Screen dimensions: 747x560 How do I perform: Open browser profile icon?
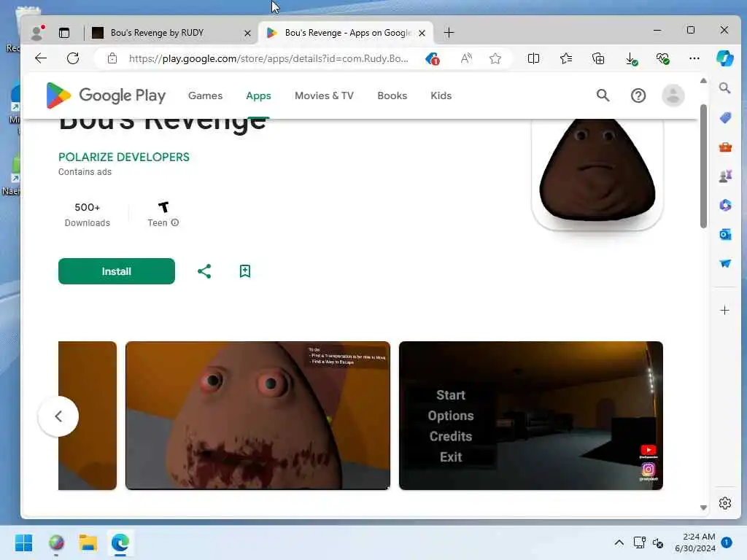(x=37, y=32)
